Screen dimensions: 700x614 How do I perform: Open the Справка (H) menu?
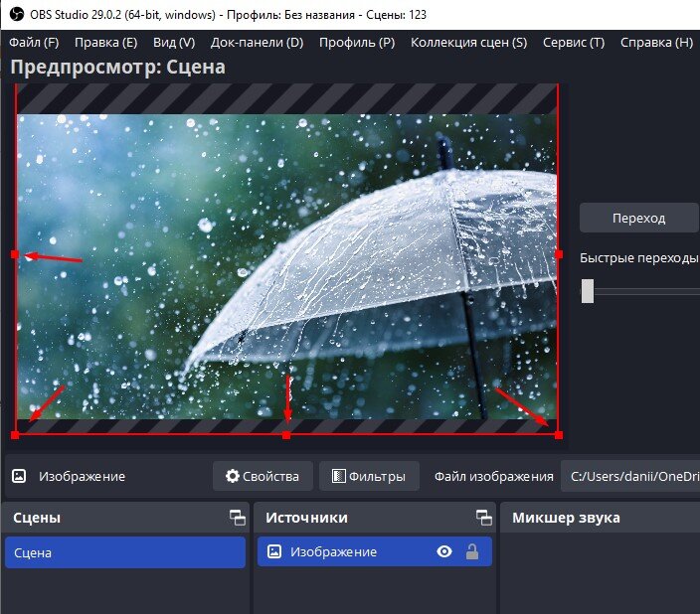(x=656, y=43)
